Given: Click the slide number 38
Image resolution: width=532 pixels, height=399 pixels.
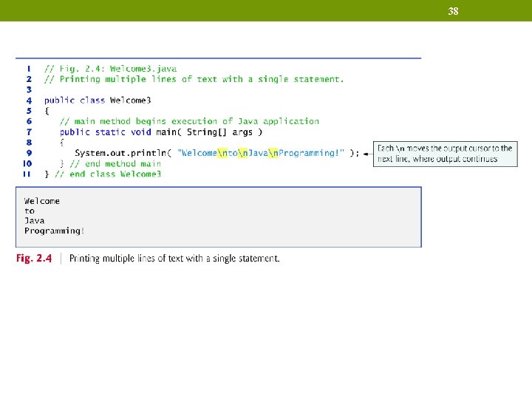Looking at the screenshot, I should tap(453, 11).
